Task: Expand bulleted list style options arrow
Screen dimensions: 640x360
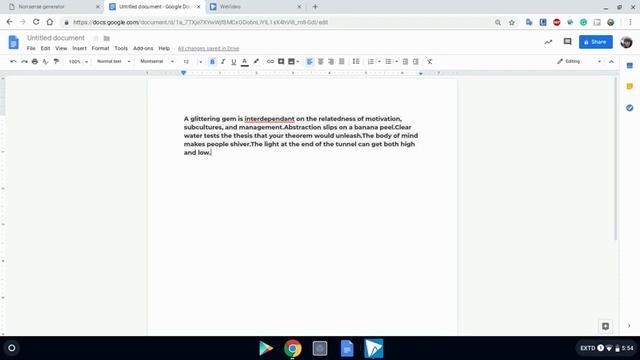Action: tap(396, 62)
